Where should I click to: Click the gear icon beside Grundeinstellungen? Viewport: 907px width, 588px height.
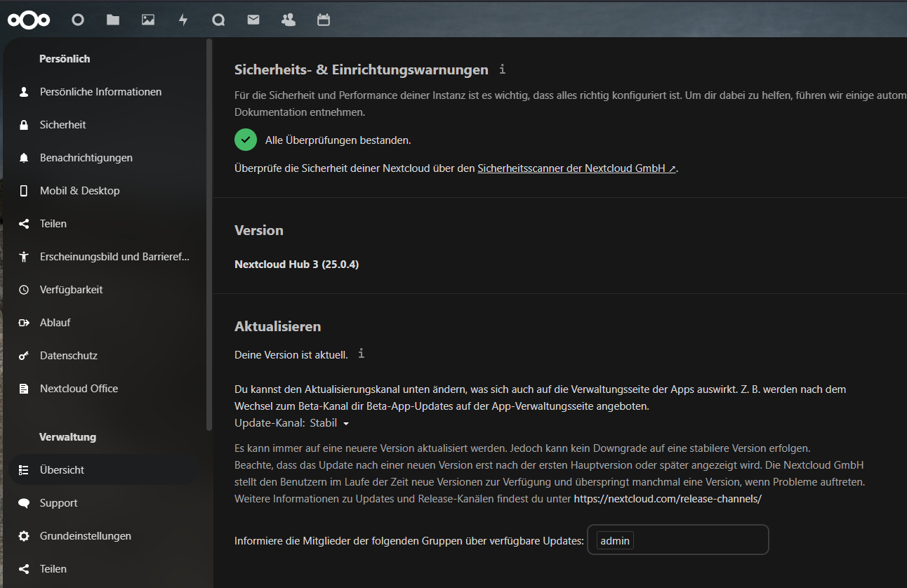coord(24,536)
